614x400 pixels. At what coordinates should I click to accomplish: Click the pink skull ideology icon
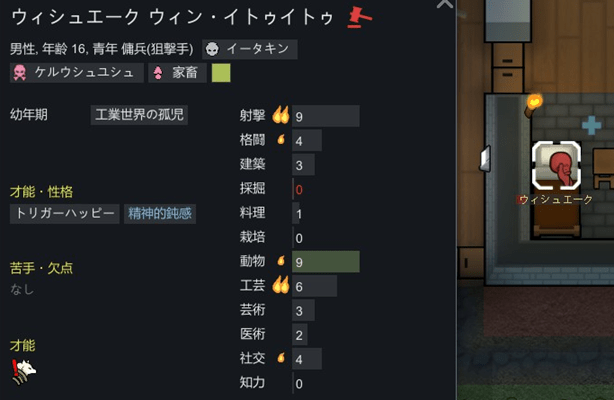coord(20,72)
